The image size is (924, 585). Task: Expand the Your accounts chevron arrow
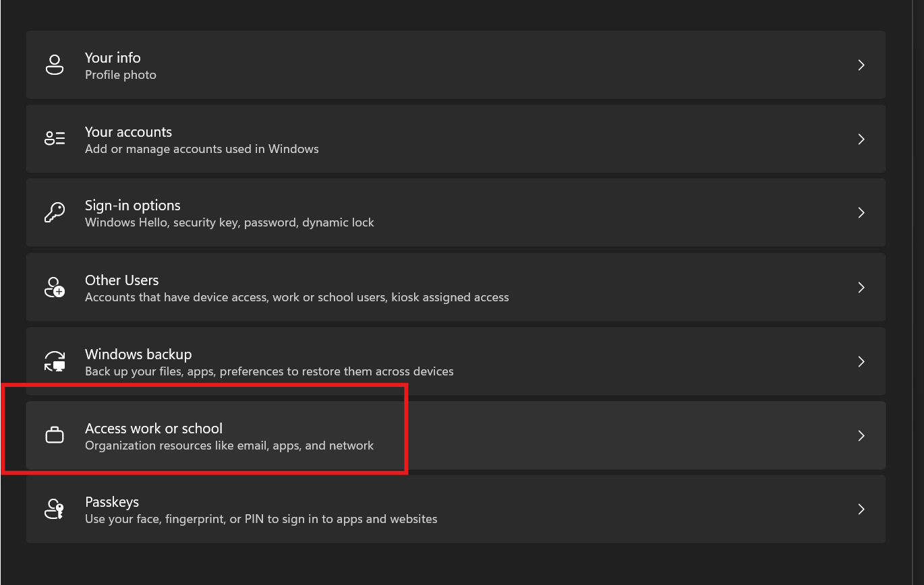click(x=861, y=140)
